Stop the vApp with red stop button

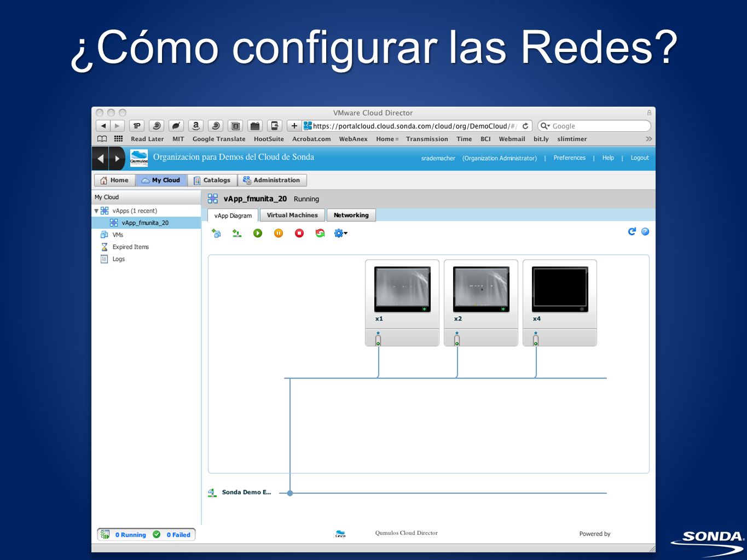(x=299, y=233)
